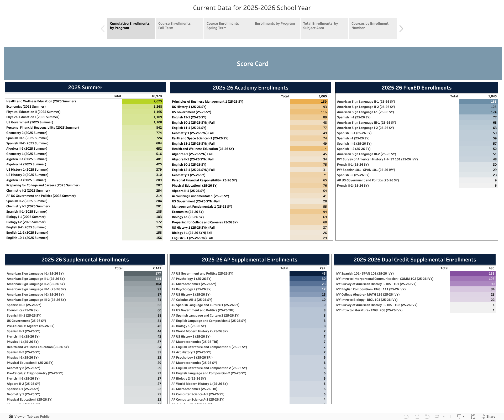
Task: Open the Enrollments by Program tab
Action: coord(276,28)
